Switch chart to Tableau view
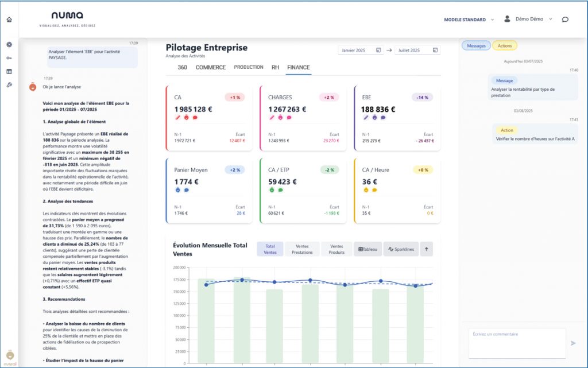Image resolution: width=588 pixels, height=368 pixels. (x=367, y=249)
